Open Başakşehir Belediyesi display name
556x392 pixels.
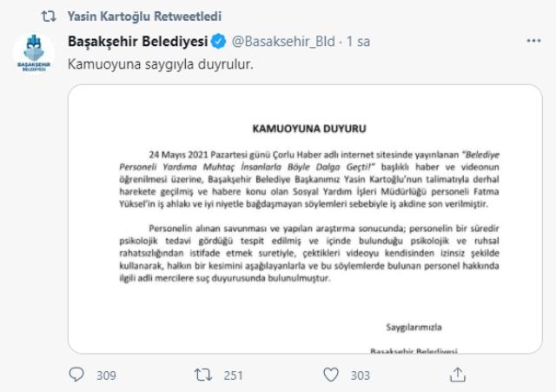(137, 41)
